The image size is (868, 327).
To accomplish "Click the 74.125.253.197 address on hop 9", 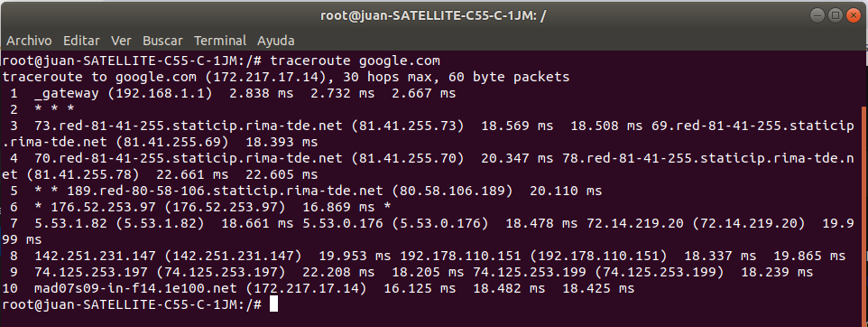I will (x=89, y=272).
